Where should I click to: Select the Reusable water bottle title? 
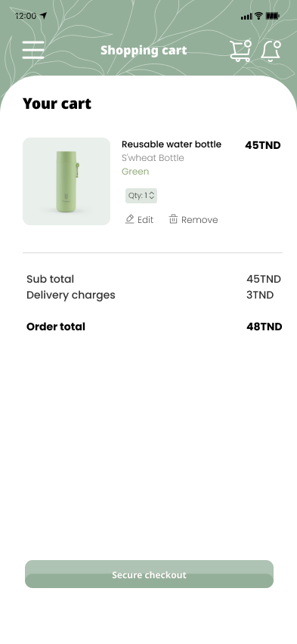click(x=172, y=144)
